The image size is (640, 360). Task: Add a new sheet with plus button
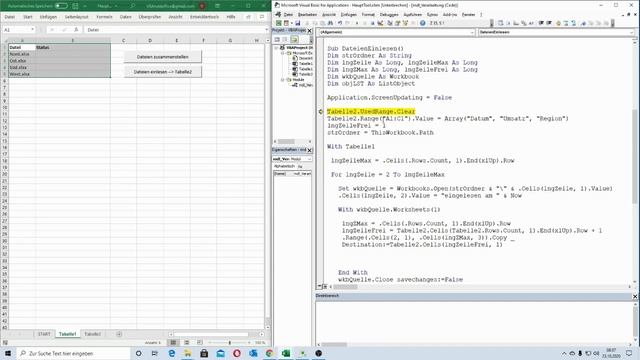tap(119, 334)
